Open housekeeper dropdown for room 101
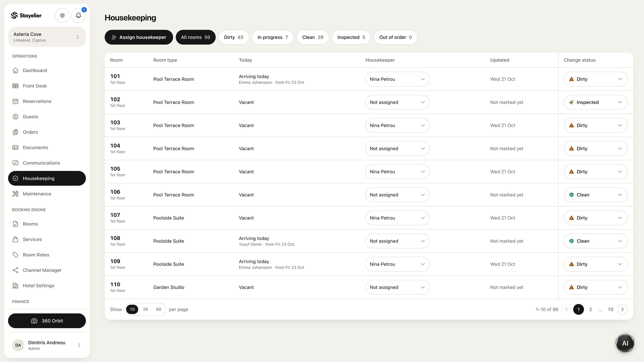This screenshot has height=362, width=644. [x=397, y=79]
